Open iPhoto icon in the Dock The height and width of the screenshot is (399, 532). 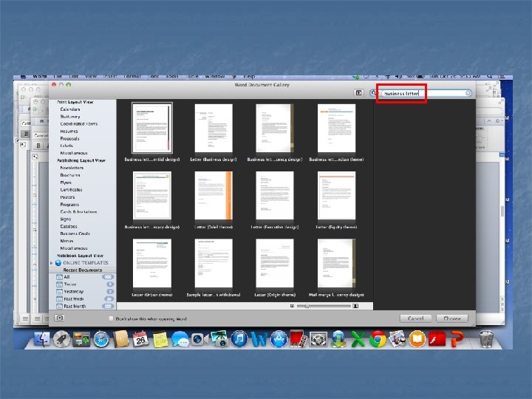tap(219, 339)
